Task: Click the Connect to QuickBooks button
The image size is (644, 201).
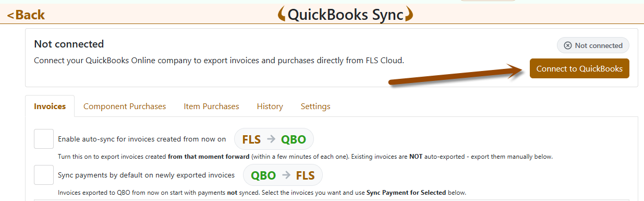Action: pos(579,68)
